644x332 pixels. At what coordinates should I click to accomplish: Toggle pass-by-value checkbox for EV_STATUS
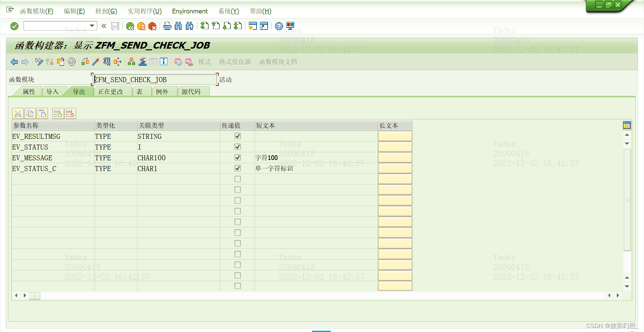(237, 147)
